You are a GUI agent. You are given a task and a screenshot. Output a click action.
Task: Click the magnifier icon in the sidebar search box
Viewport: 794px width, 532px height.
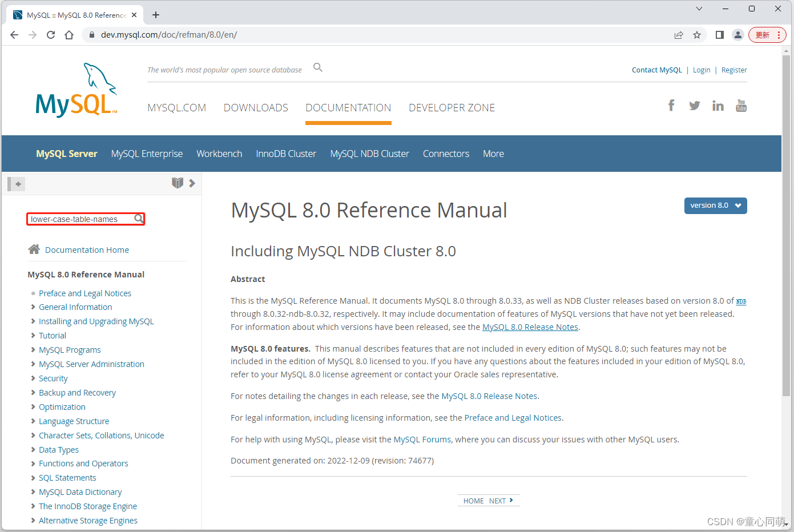(139, 218)
